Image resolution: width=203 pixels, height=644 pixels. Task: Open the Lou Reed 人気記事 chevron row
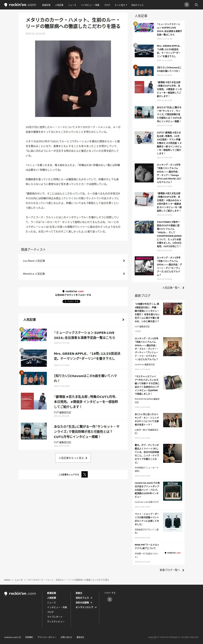click(73, 261)
